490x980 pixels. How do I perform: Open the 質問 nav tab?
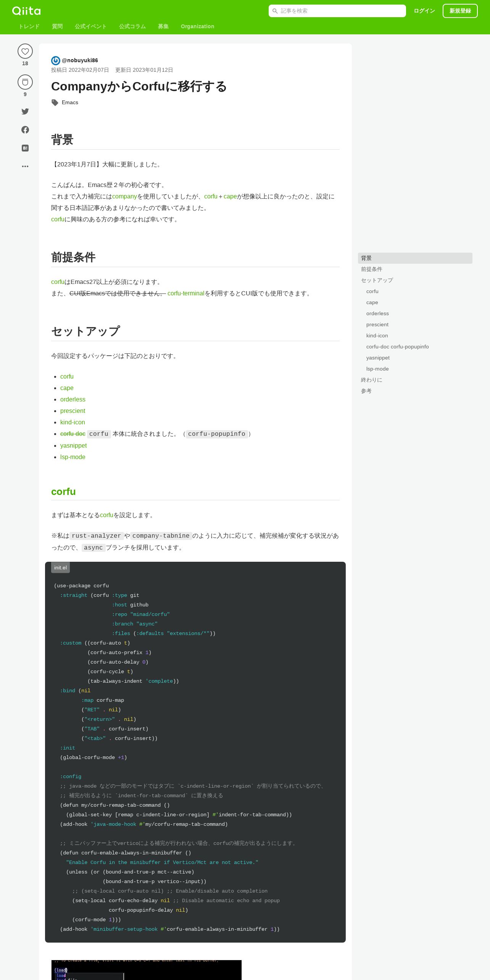(x=57, y=26)
